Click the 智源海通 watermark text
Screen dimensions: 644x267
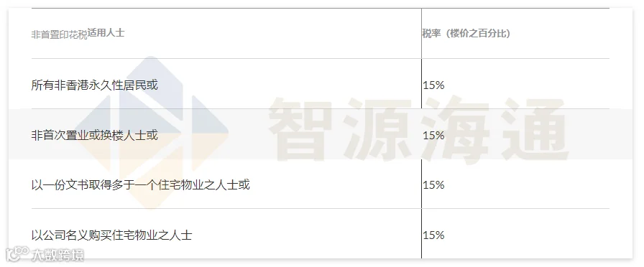coord(418,129)
